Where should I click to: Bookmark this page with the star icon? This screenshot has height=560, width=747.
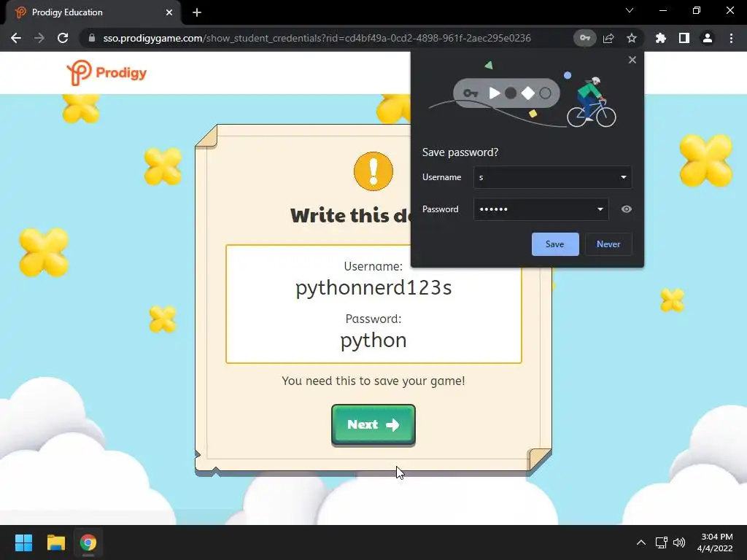coord(632,38)
